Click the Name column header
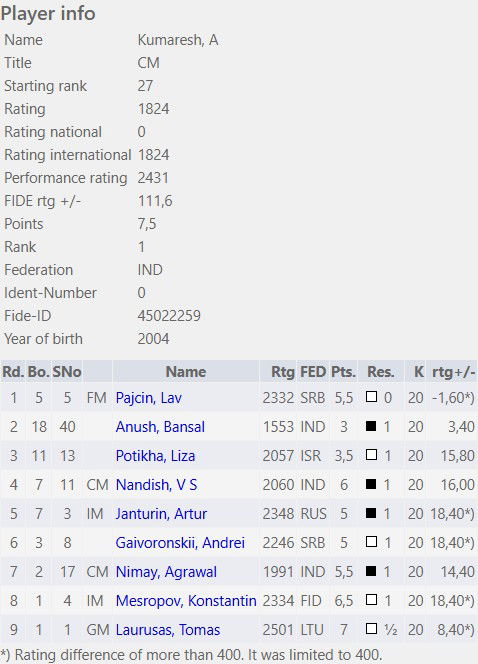The width and height of the screenshot is (478, 664). pos(186,372)
